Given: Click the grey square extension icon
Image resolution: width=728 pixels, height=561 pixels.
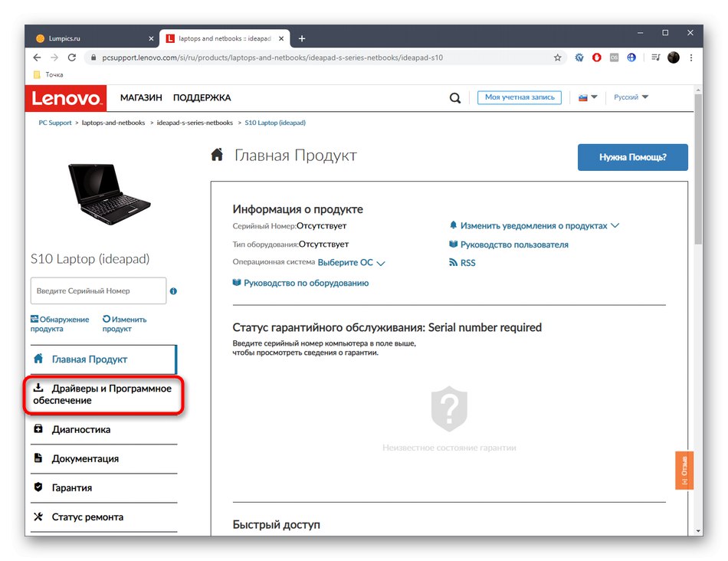Looking at the screenshot, I should [615, 57].
